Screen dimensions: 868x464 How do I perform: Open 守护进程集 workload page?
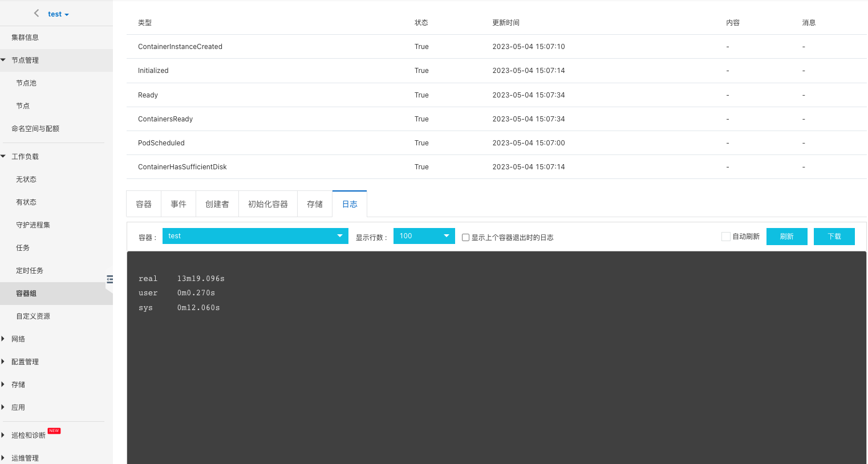coord(34,224)
